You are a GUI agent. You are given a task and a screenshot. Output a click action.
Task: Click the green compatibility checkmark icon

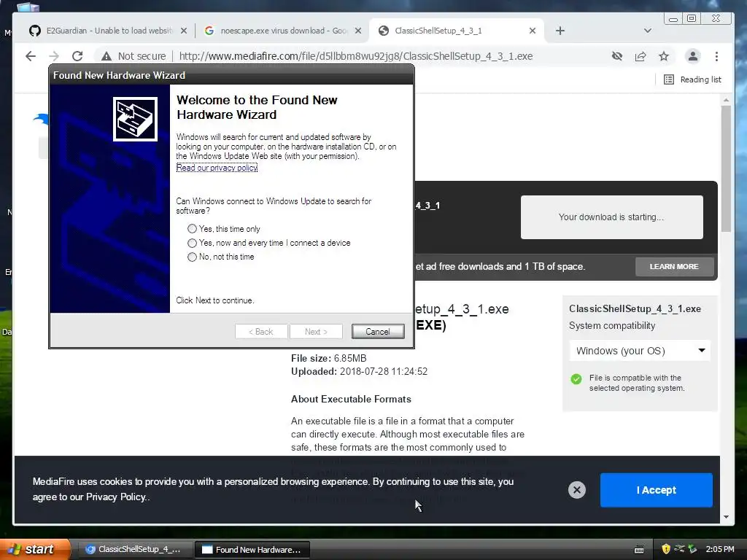click(x=576, y=379)
